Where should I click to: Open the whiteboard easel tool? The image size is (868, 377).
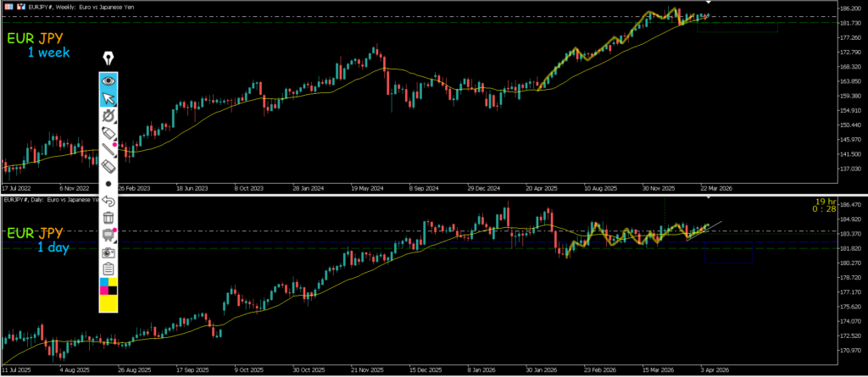[x=108, y=235]
